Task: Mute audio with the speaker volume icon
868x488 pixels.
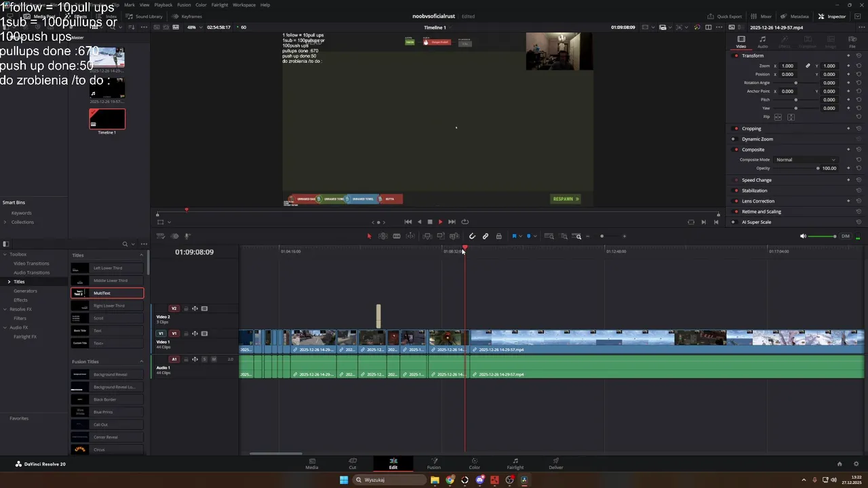Action: point(803,236)
